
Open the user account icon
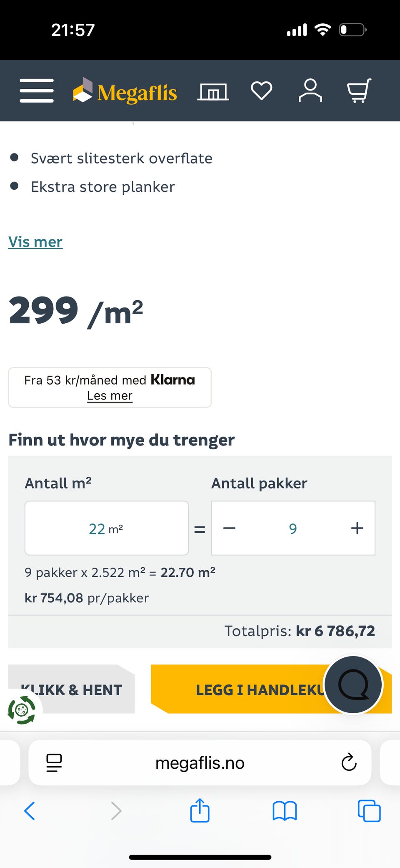tap(310, 91)
